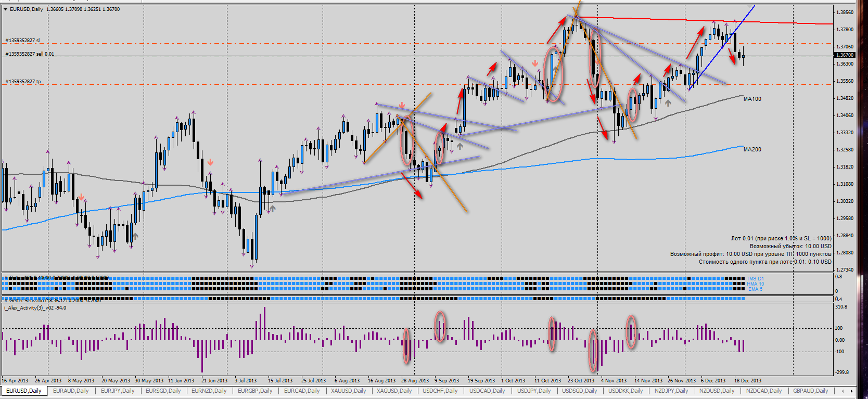Switch to the EURSGD,Daily tab
Image resolution: width=868 pixels, height=399 pixels.
(x=163, y=391)
